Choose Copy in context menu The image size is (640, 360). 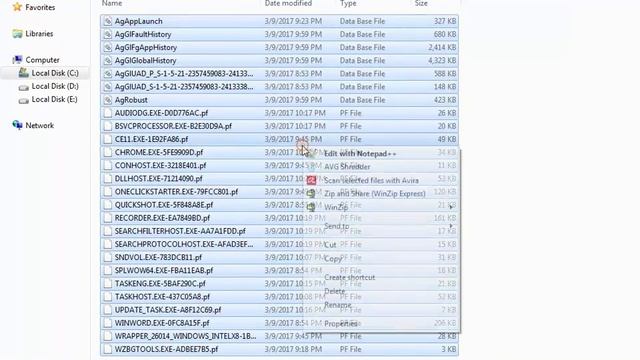333,259
